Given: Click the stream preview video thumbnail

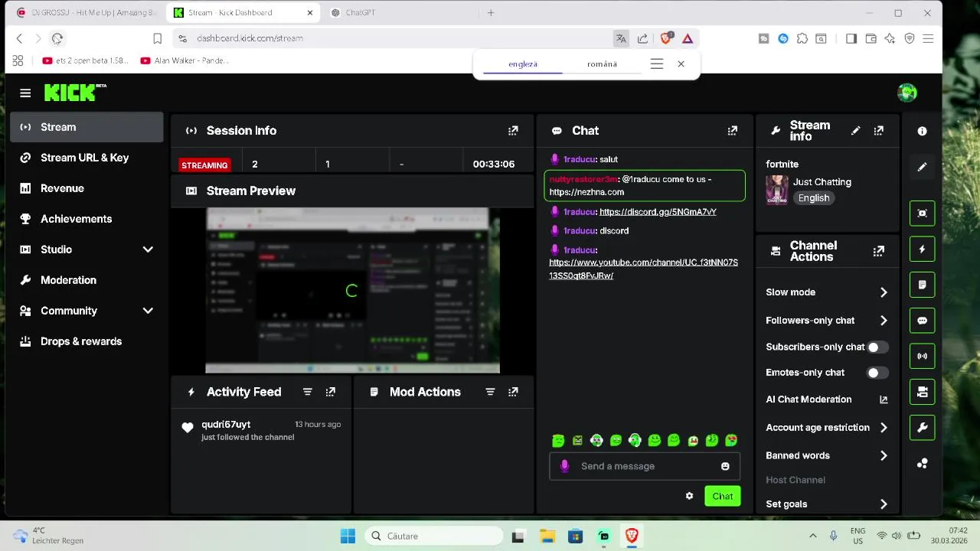Looking at the screenshot, I should click(x=352, y=291).
